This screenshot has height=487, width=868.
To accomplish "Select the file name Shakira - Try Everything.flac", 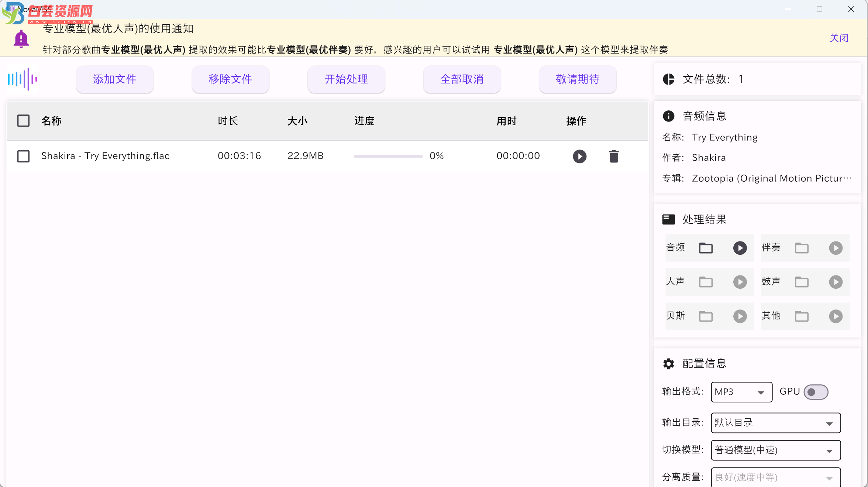I will (105, 156).
